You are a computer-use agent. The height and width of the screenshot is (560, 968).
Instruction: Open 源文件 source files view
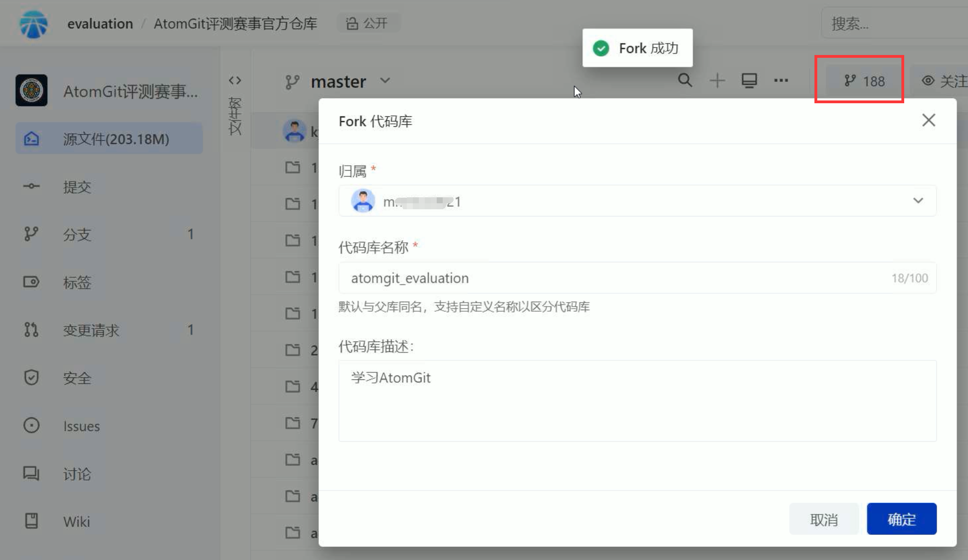[x=115, y=139]
